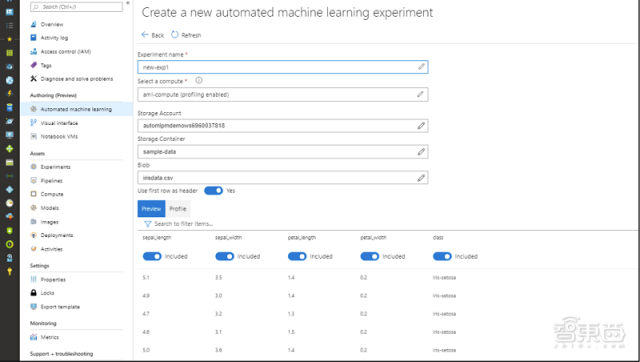Click the filter funnel icon
This screenshot has width=640, height=362.
tap(148, 224)
